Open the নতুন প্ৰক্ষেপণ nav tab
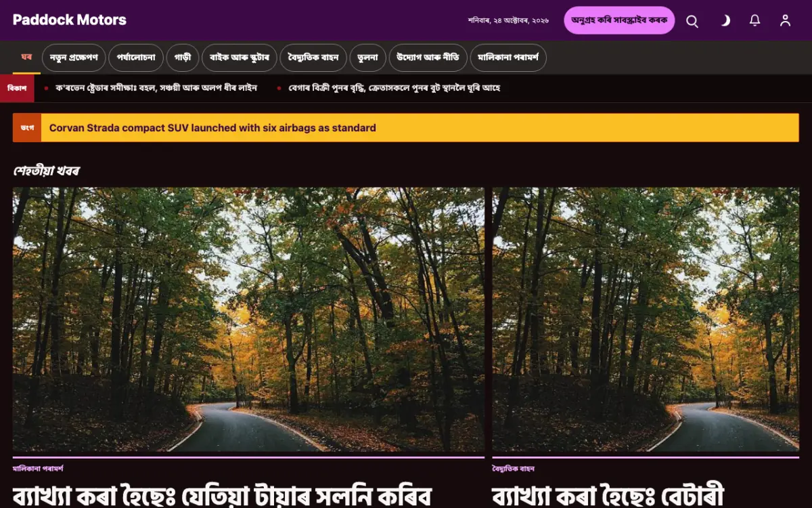812x508 pixels. click(74, 58)
